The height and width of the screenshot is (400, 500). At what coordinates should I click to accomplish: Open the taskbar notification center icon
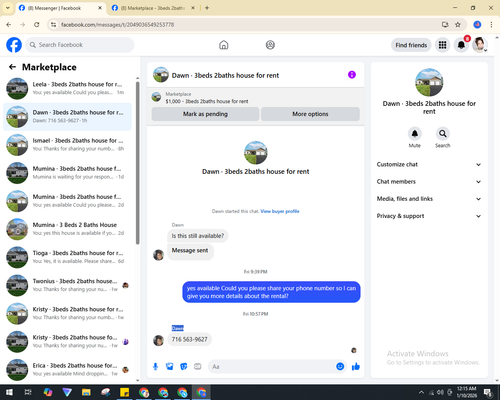click(x=488, y=392)
